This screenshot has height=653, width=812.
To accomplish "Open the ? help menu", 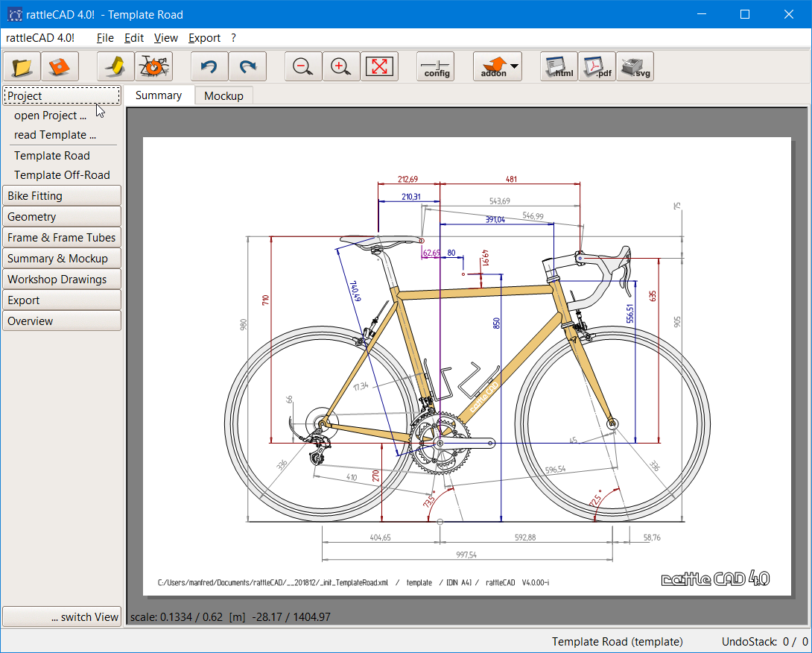I will click(x=234, y=38).
